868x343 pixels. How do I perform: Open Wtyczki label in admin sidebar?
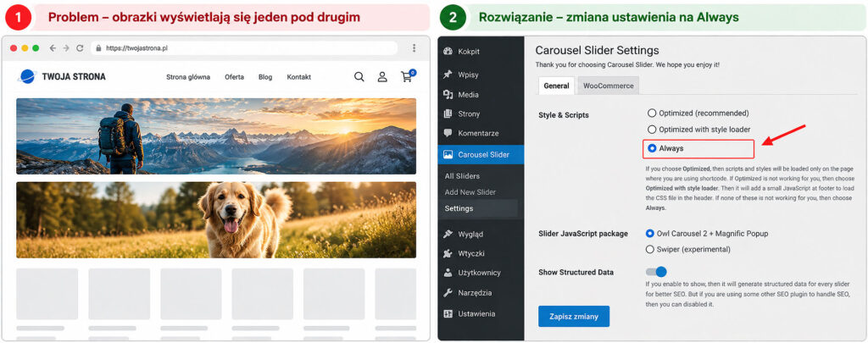click(471, 253)
